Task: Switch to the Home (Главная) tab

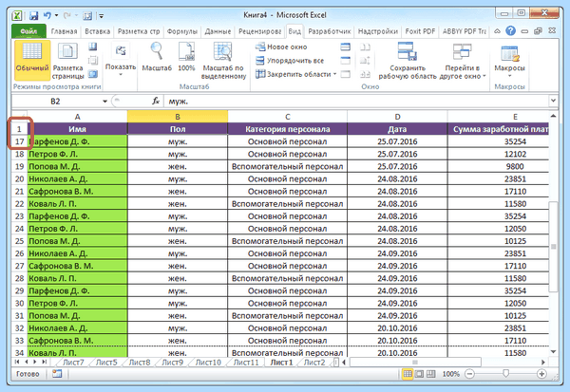Action: click(64, 31)
